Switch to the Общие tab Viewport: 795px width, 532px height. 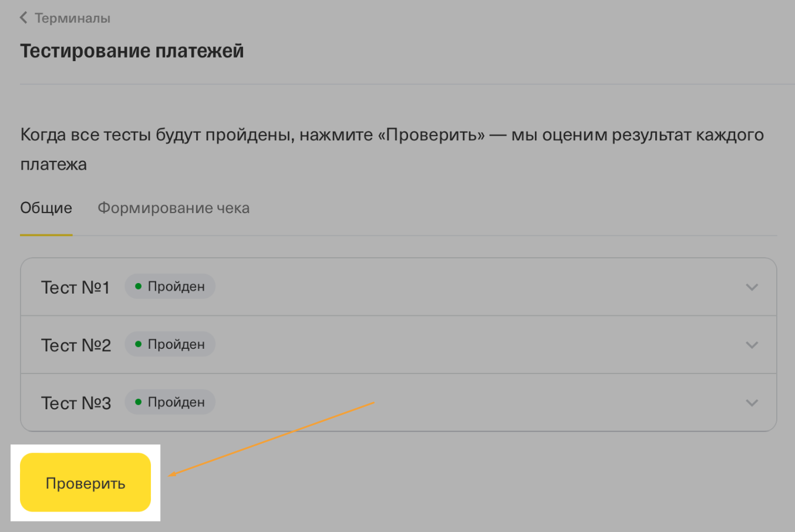coord(46,208)
